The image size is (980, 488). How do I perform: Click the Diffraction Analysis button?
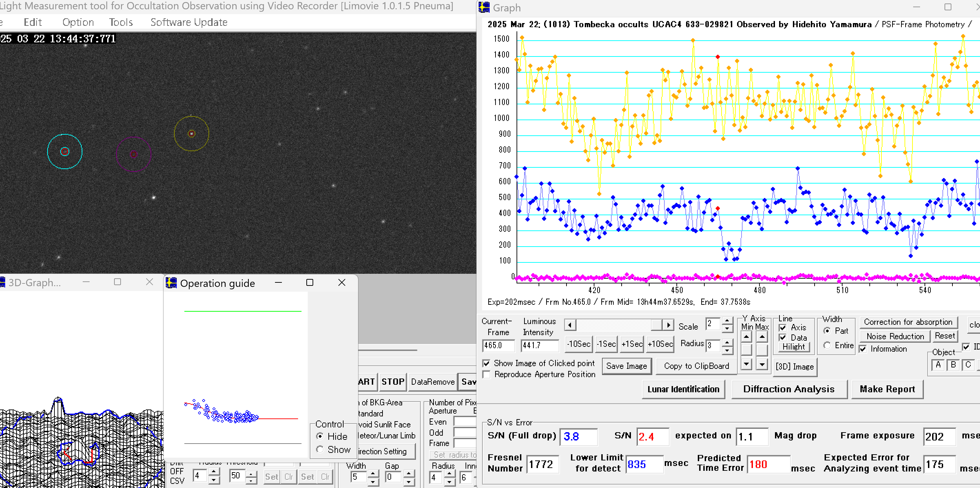pos(789,389)
